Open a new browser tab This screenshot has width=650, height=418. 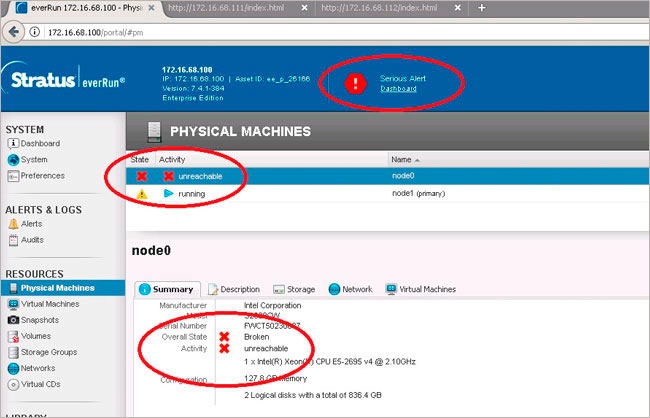coord(481,8)
